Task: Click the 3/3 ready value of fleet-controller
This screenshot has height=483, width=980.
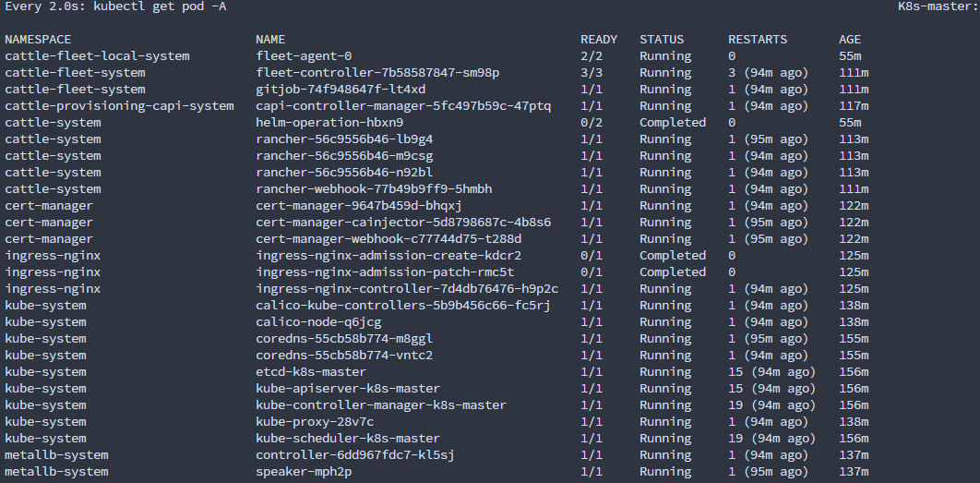Action: point(592,73)
